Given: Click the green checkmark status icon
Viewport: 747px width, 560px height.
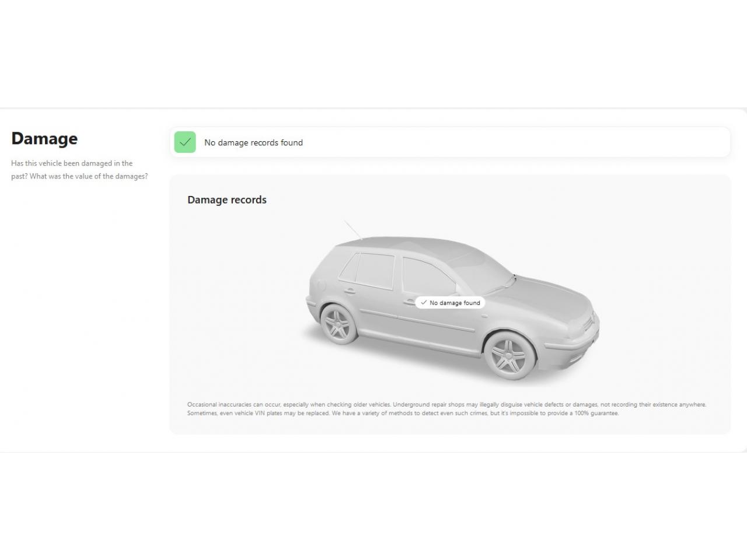Looking at the screenshot, I should pos(185,142).
